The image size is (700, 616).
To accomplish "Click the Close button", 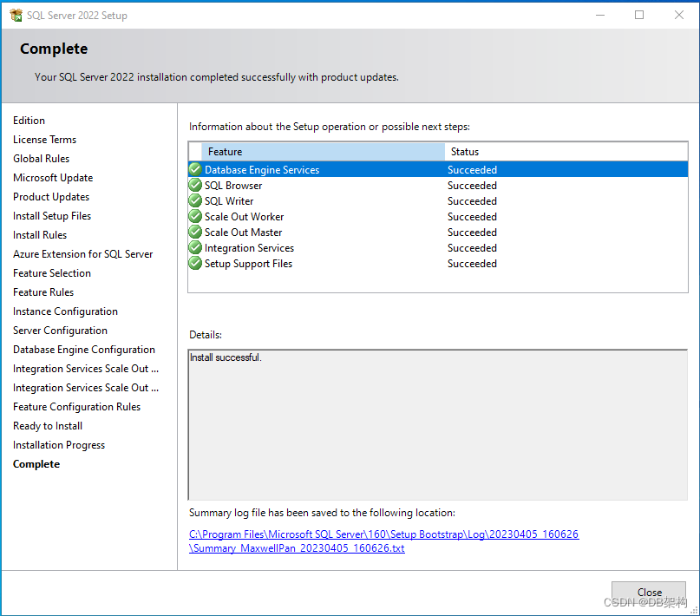I will pyautogui.click(x=648, y=592).
